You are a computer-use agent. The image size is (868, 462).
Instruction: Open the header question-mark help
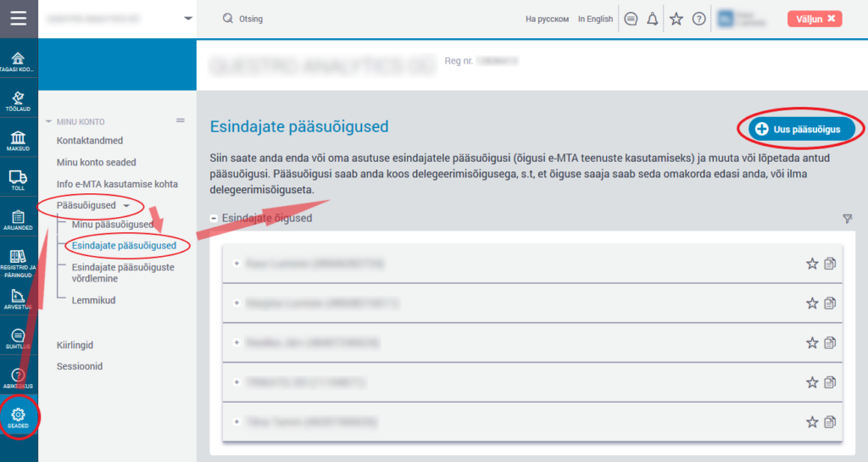(699, 19)
